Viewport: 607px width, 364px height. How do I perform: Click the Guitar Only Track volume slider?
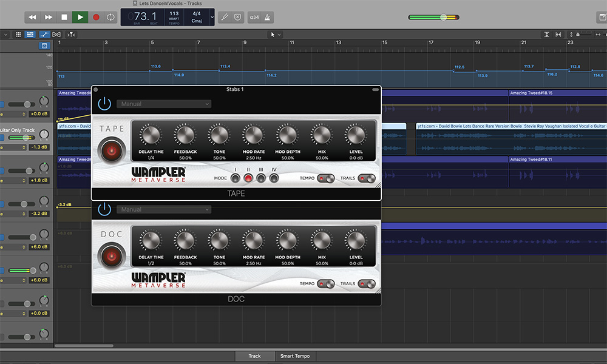point(22,138)
